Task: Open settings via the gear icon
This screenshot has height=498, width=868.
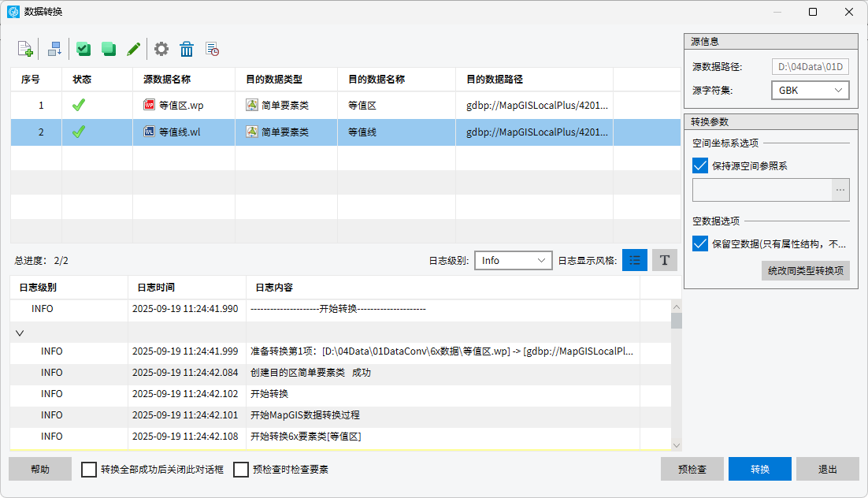Action: 161,49
